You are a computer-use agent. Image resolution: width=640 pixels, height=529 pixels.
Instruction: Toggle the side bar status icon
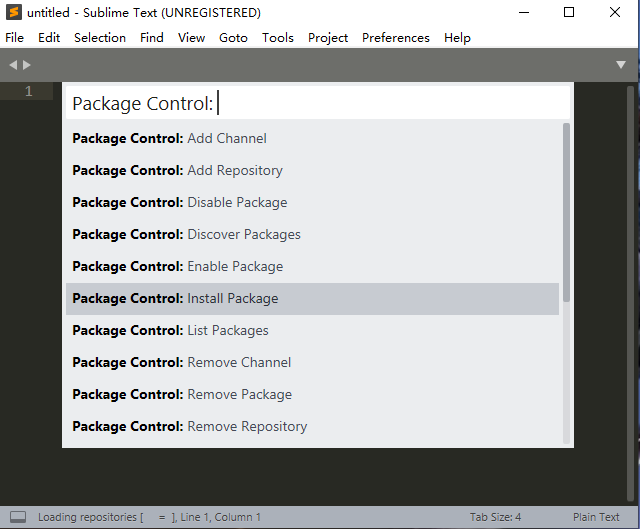pyautogui.click(x=18, y=517)
